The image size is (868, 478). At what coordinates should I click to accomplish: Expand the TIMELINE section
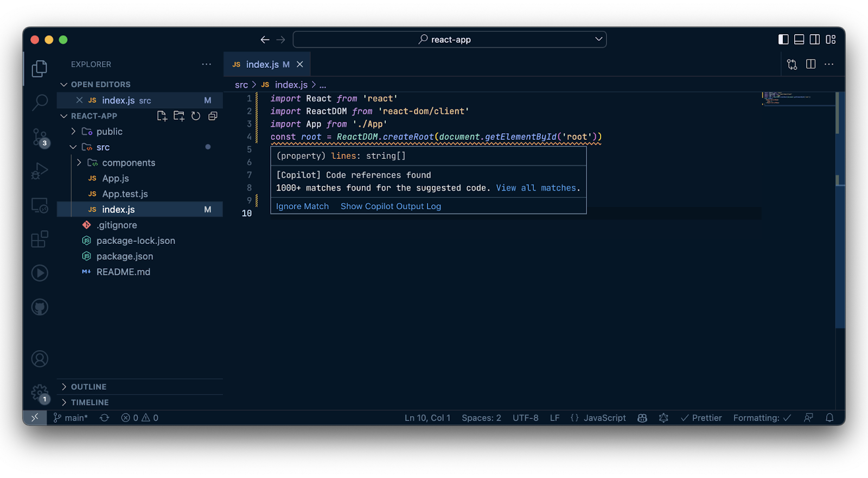(x=90, y=403)
